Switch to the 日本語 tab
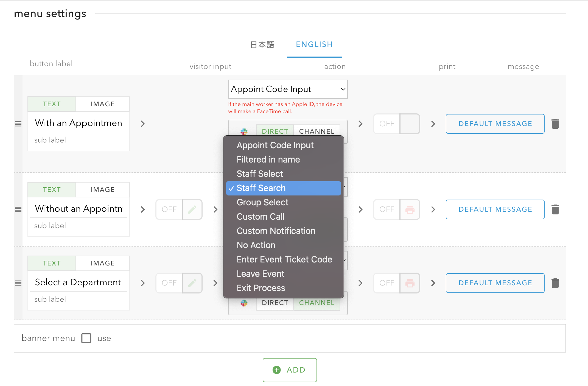Image resolution: width=588 pixels, height=386 pixels. click(x=262, y=44)
